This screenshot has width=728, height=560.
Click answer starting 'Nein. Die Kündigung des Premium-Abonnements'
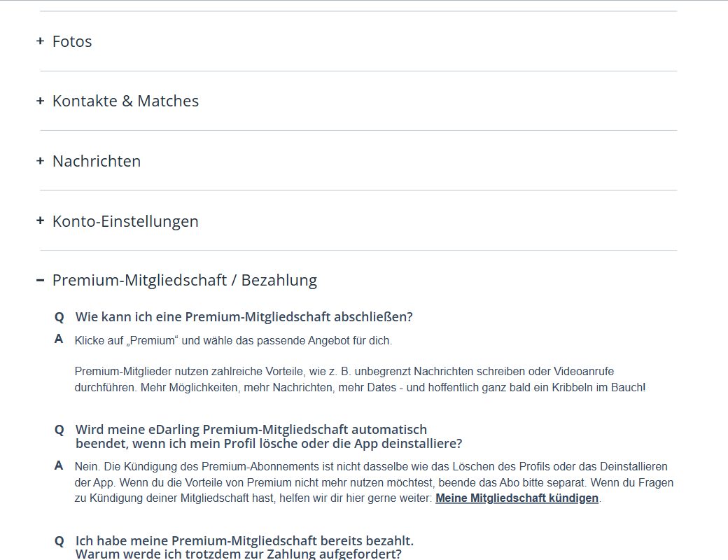[374, 482]
